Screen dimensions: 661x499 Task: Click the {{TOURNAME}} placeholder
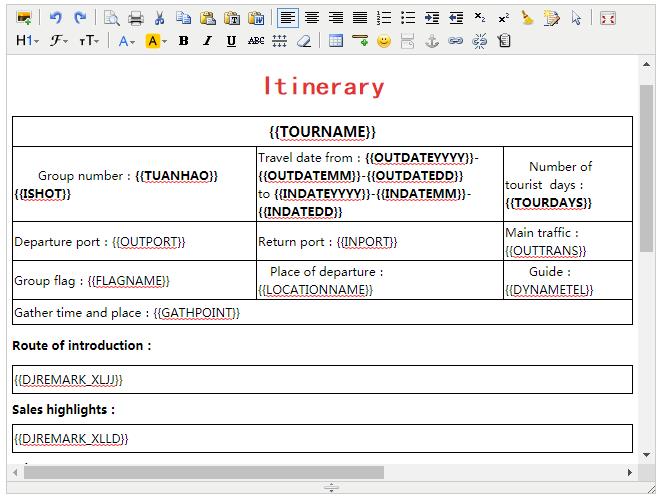(322, 131)
